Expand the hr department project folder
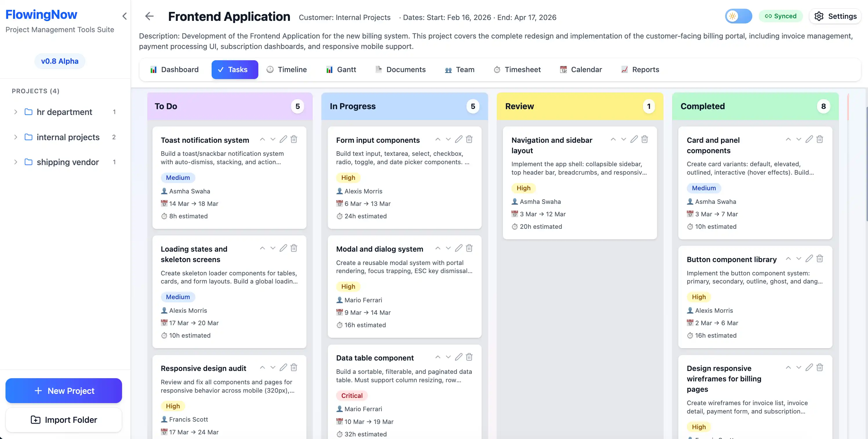Image resolution: width=868 pixels, height=439 pixels. coord(15,112)
